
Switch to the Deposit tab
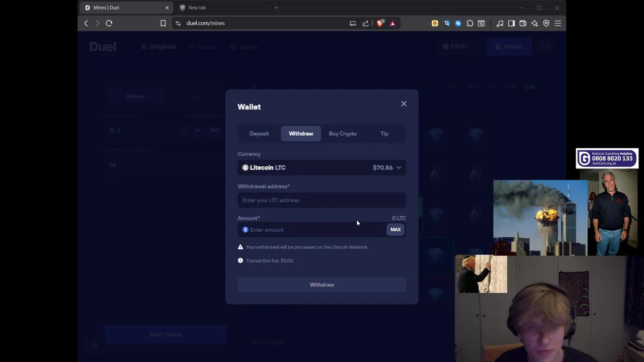point(259,134)
